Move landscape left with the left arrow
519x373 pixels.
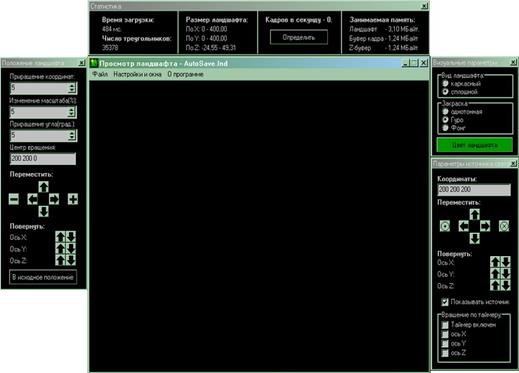32,199
